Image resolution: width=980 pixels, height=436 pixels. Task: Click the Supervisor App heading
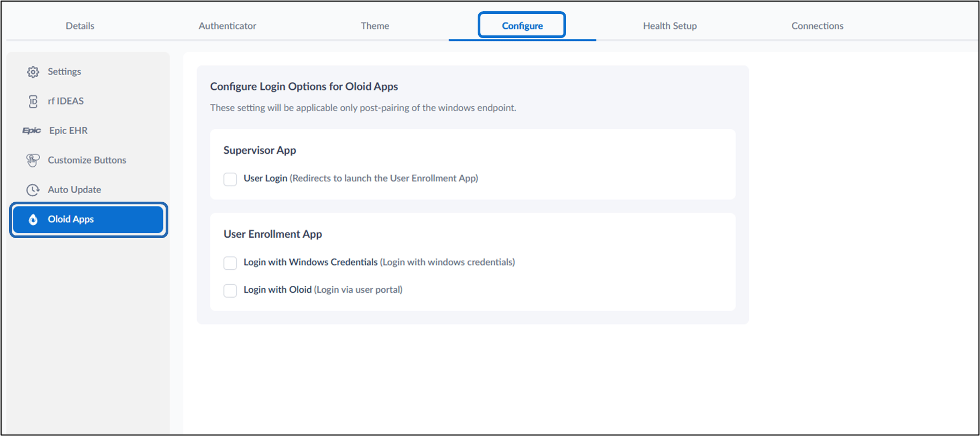tap(259, 150)
